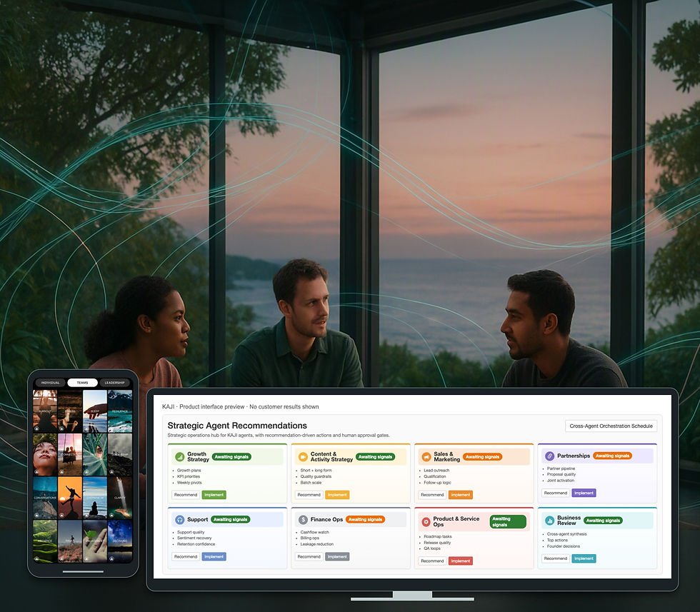Click the Support headset icon
Image resolution: width=700 pixels, height=612 pixels.
click(179, 520)
